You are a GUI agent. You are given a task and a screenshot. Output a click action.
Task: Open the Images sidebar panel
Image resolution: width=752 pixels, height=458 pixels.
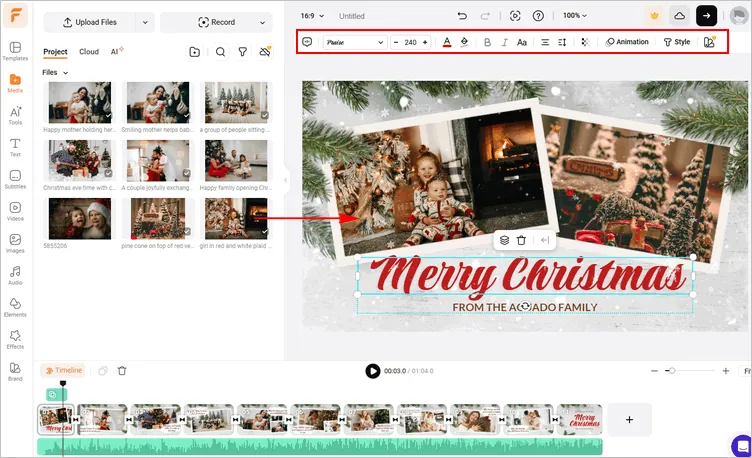15,244
